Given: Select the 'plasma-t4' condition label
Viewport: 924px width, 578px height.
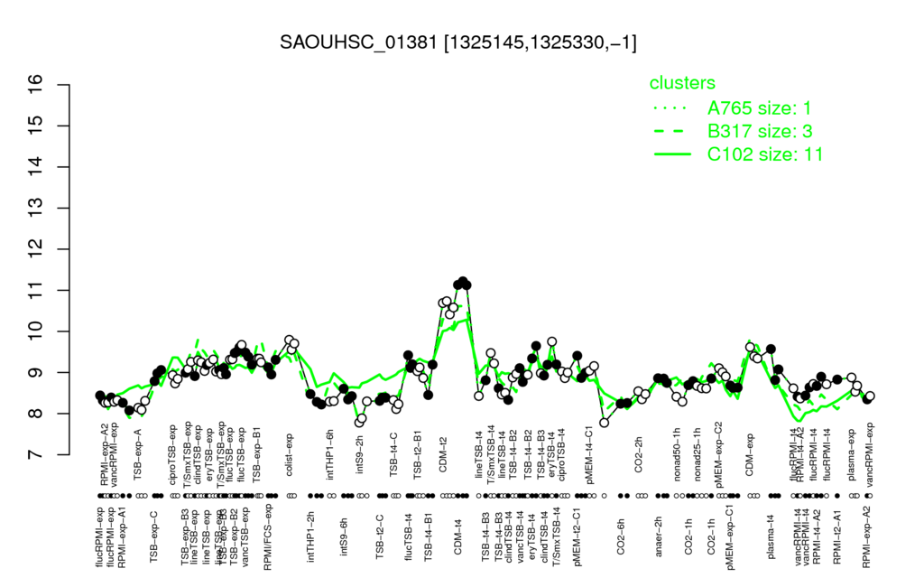Looking at the screenshot, I should coord(772,536).
